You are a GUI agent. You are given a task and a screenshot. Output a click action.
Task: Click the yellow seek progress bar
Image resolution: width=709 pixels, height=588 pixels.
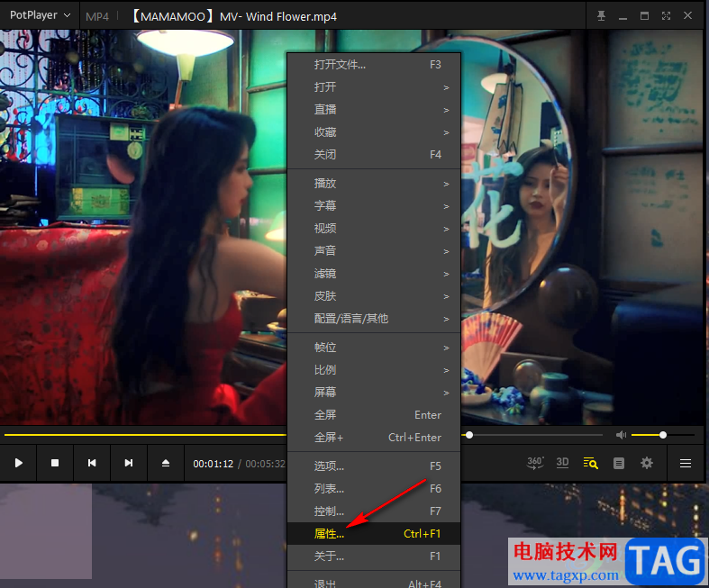(x=145, y=435)
